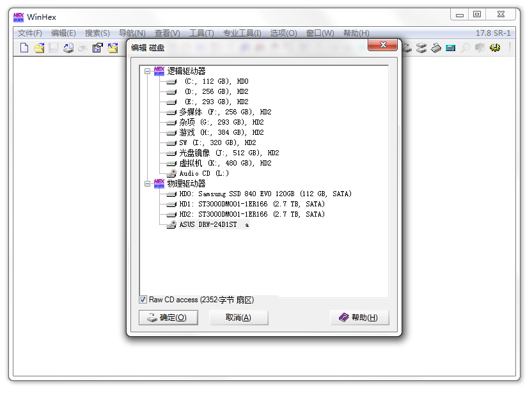Select drive (E:, 293 GB), HD2

coord(216,102)
